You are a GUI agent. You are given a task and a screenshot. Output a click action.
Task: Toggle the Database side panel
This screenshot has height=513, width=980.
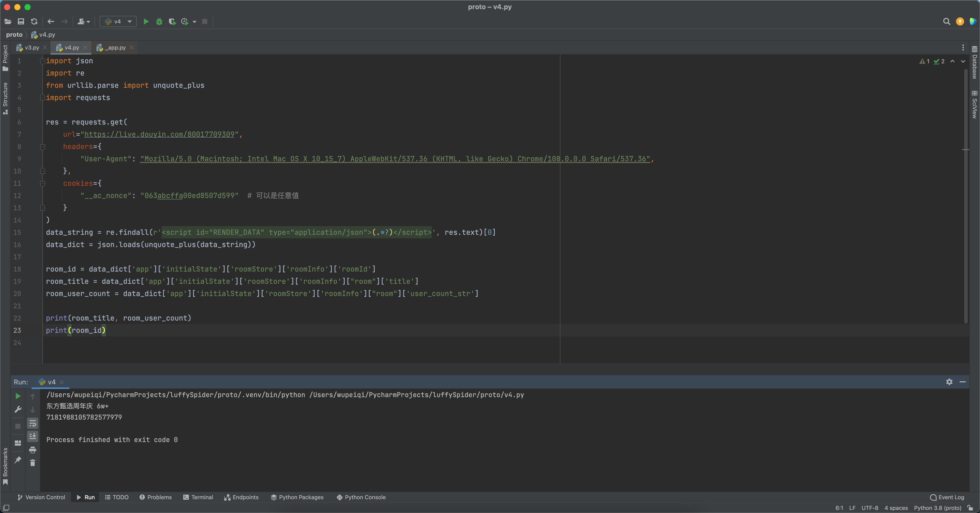pos(974,63)
